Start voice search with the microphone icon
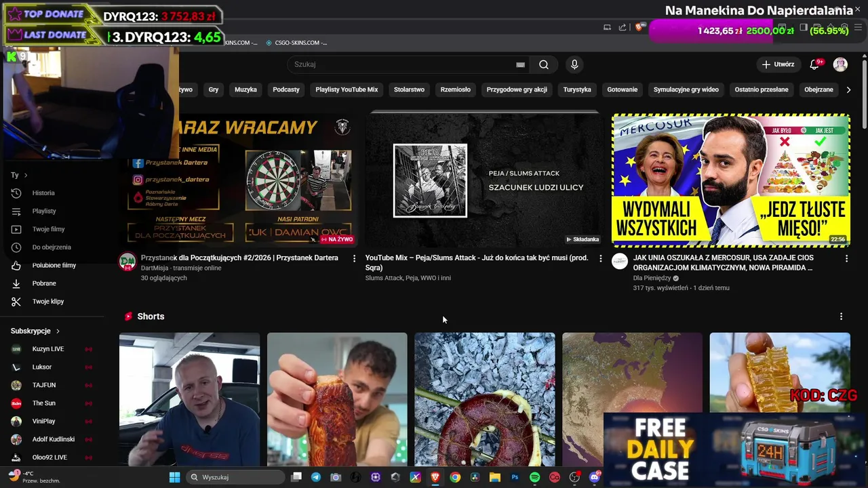The height and width of the screenshot is (488, 868). [574, 64]
